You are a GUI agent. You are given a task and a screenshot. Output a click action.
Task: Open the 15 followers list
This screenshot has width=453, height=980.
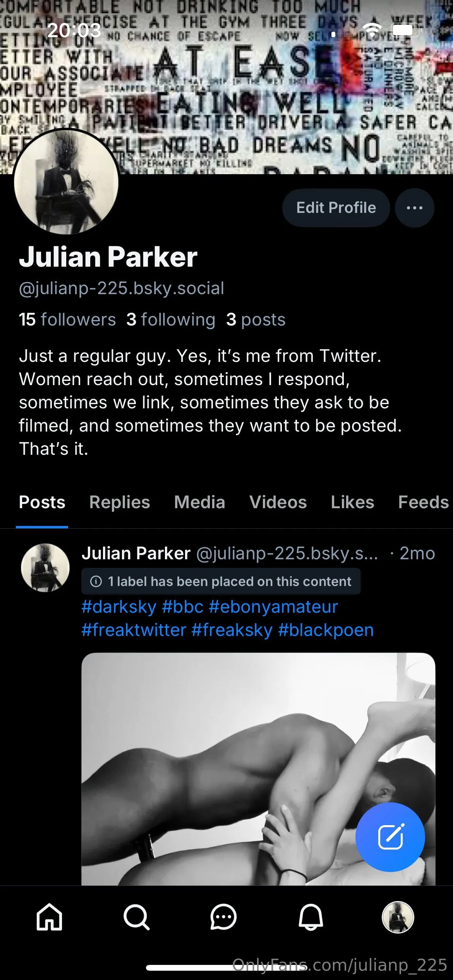click(68, 319)
